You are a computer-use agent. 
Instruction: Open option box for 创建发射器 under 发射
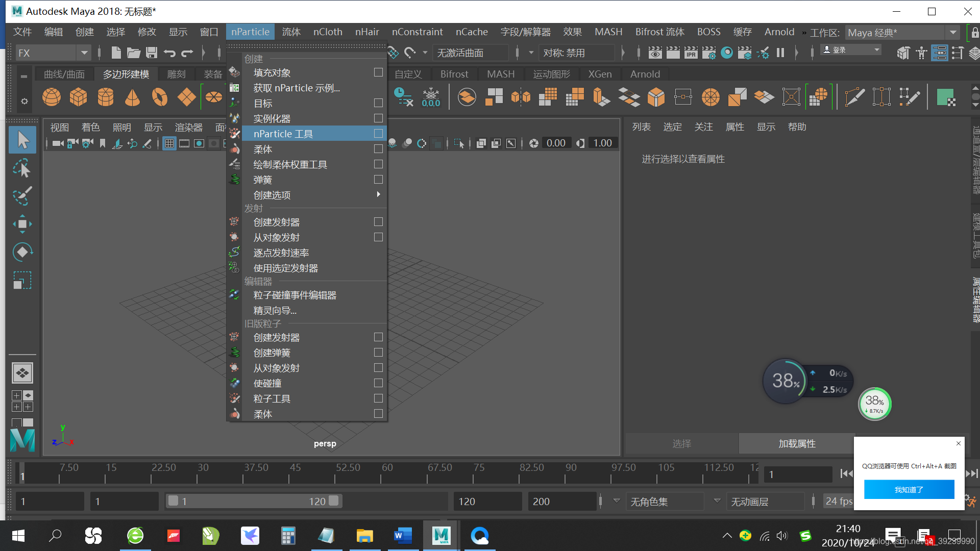[378, 222]
